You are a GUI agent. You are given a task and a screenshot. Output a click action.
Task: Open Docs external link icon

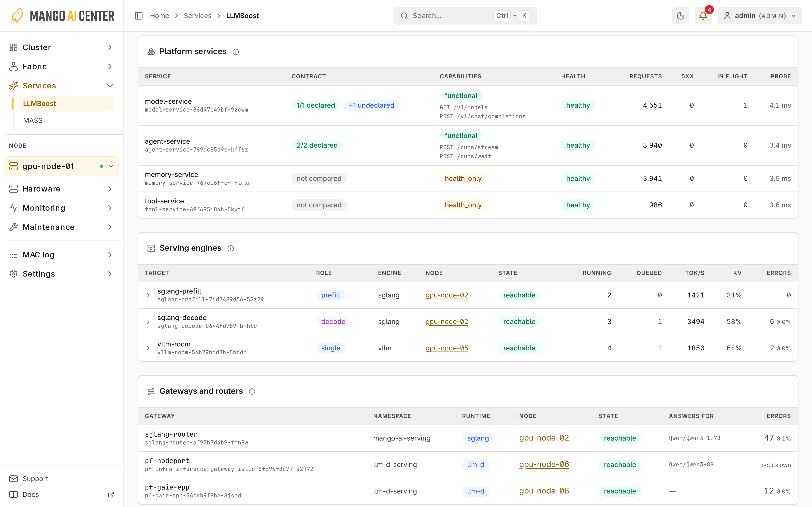(111, 494)
